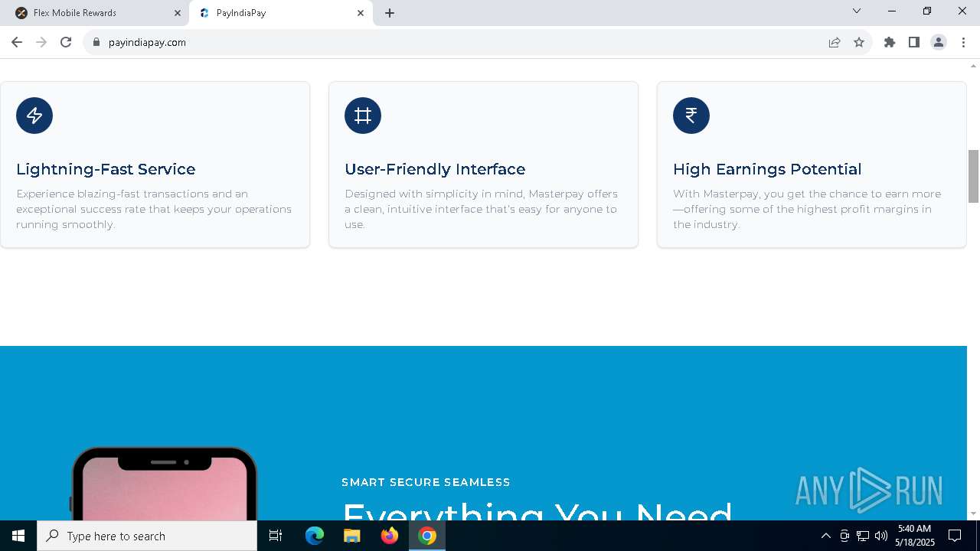Click the 'Experience blazing-fast transactions' description text
The image size is (980, 551).
(x=154, y=209)
